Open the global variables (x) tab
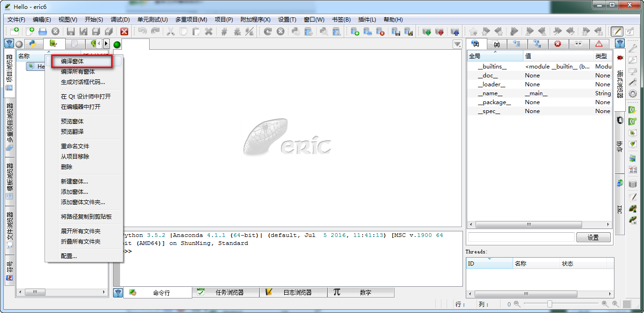This screenshot has width=644, height=313. click(x=477, y=44)
